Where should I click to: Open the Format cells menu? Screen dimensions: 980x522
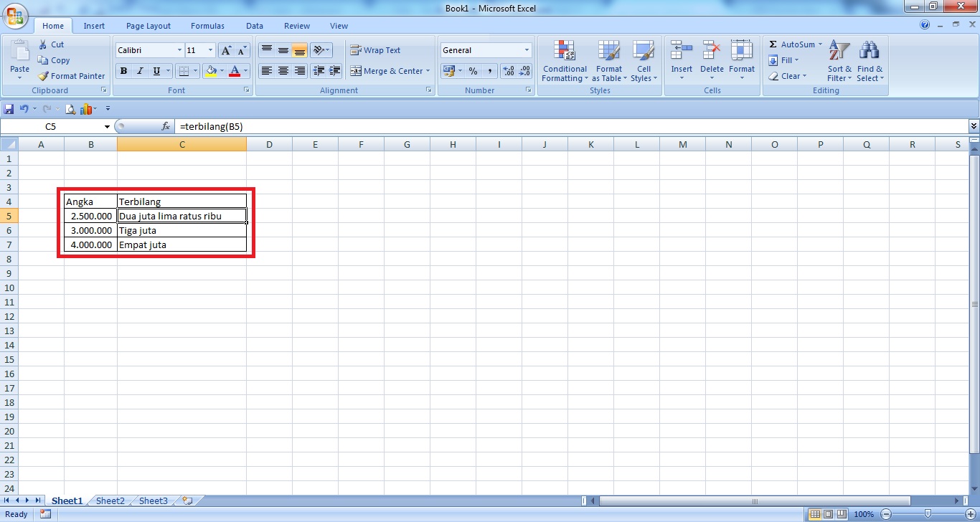742,62
